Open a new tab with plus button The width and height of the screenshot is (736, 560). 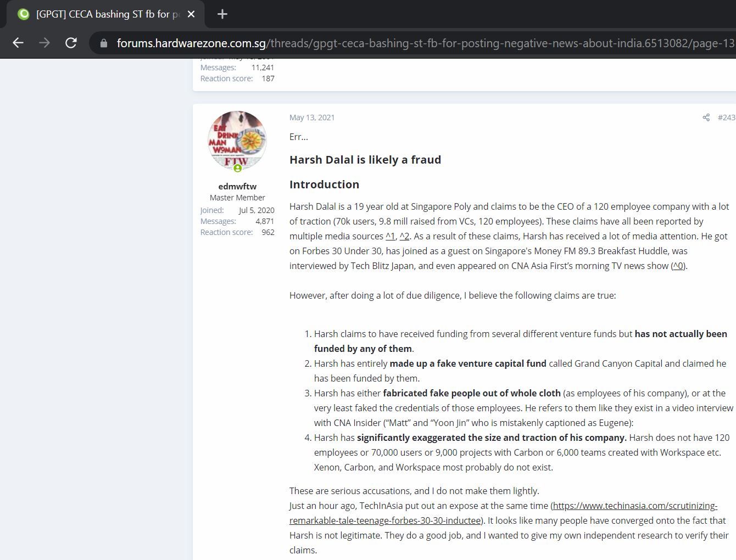222,14
